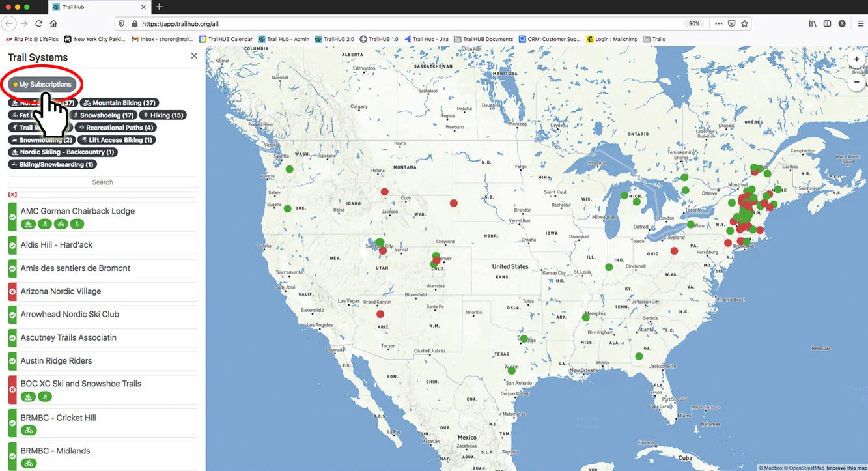Open Austin Ridge Riders entry

pyautogui.click(x=102, y=361)
